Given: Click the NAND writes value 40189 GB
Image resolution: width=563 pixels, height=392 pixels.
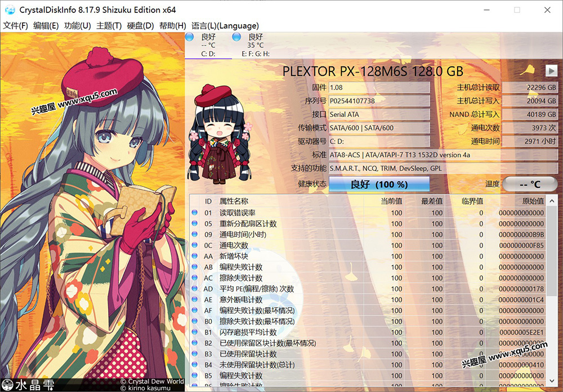Looking at the screenshot, I should click(x=530, y=114).
